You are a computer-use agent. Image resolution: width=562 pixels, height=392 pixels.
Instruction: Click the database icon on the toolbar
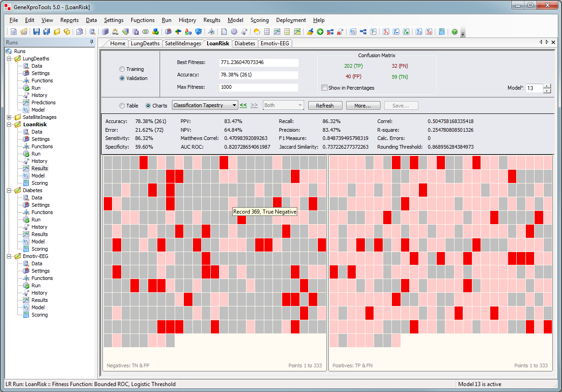tap(105, 32)
